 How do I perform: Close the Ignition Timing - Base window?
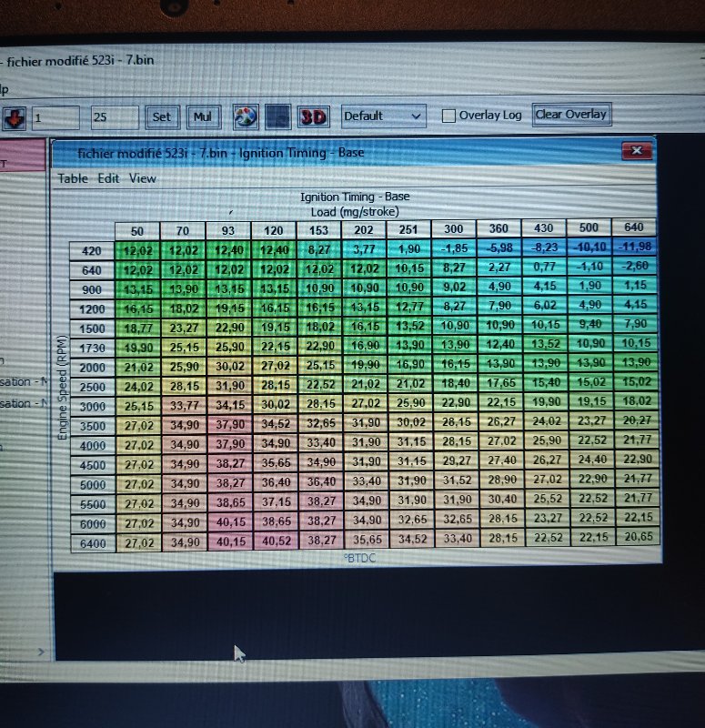click(637, 150)
